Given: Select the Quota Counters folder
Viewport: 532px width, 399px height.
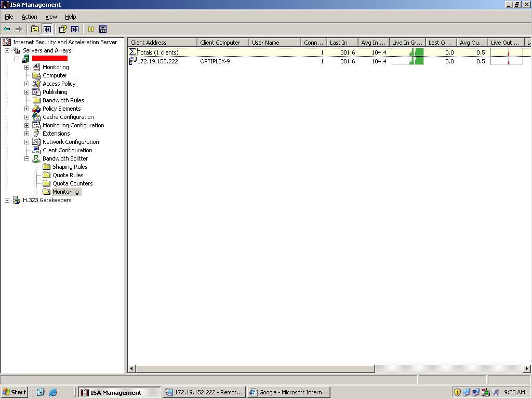Looking at the screenshot, I should coord(73,183).
